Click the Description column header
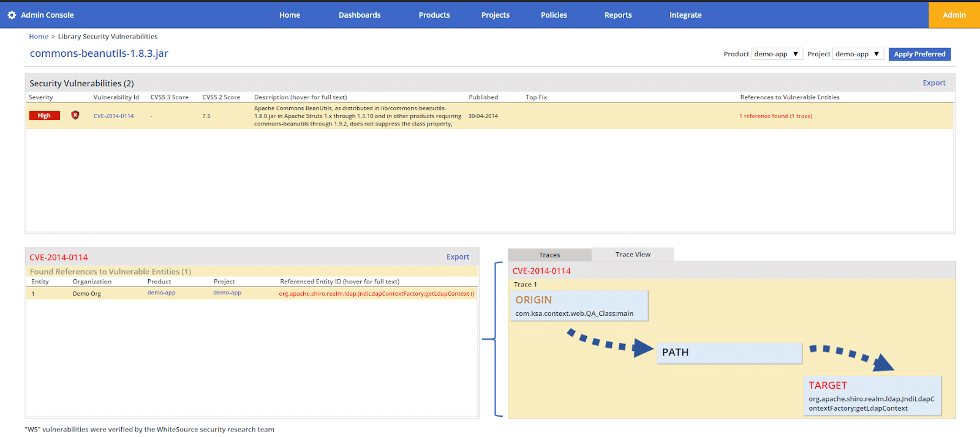This screenshot has height=437, width=980. [300, 97]
